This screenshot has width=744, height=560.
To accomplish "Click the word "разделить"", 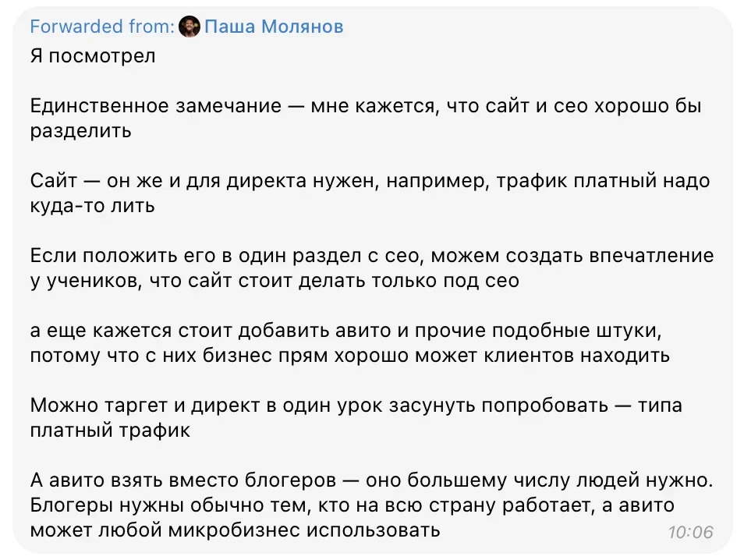I will click(x=80, y=131).
